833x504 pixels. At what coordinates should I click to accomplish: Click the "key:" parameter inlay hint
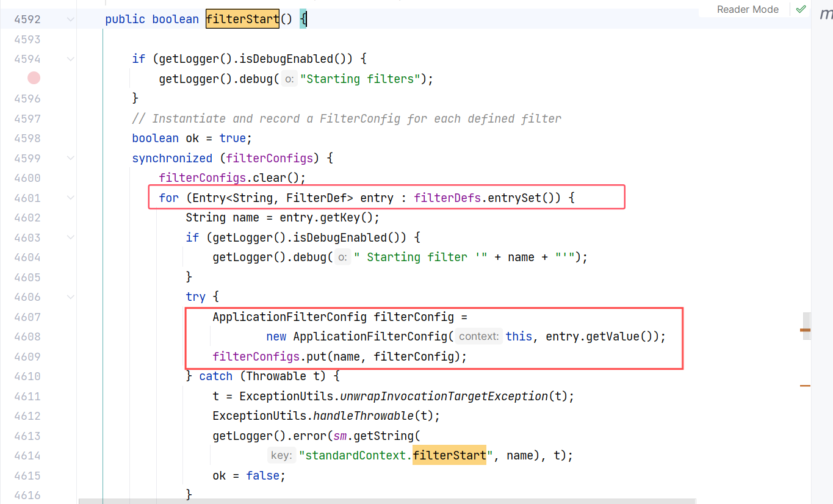pyautogui.click(x=282, y=456)
